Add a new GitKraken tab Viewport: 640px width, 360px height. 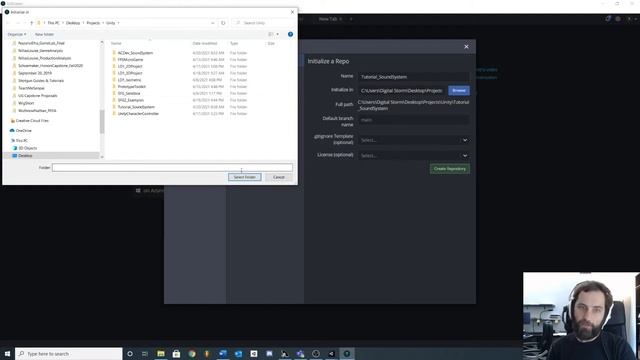click(351, 19)
